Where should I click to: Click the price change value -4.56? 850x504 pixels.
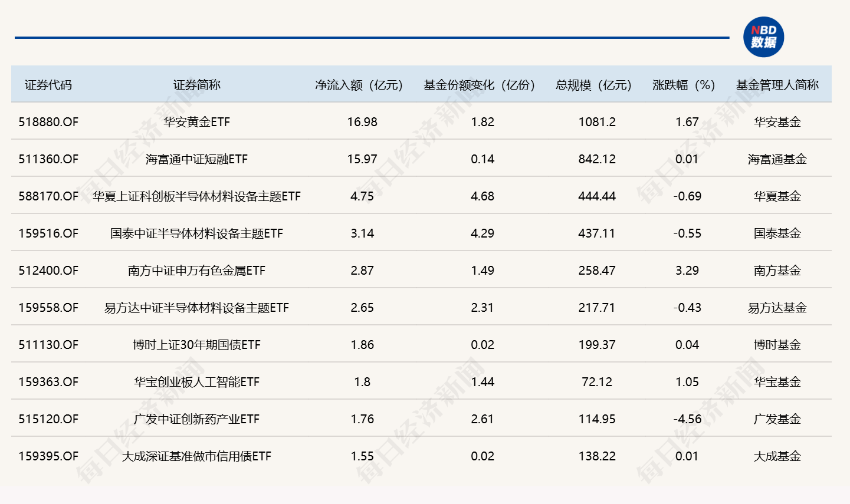(x=687, y=419)
